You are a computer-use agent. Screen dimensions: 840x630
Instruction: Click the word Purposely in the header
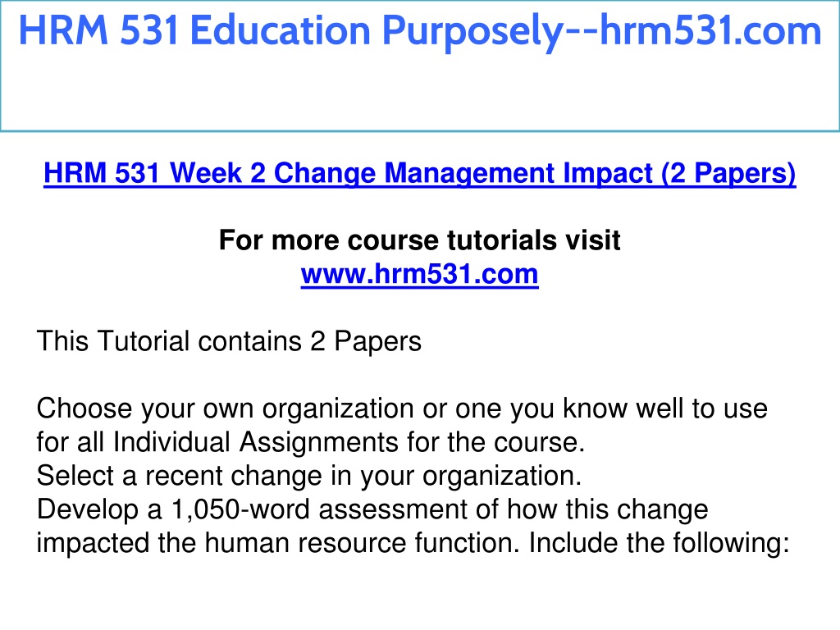coord(472,32)
